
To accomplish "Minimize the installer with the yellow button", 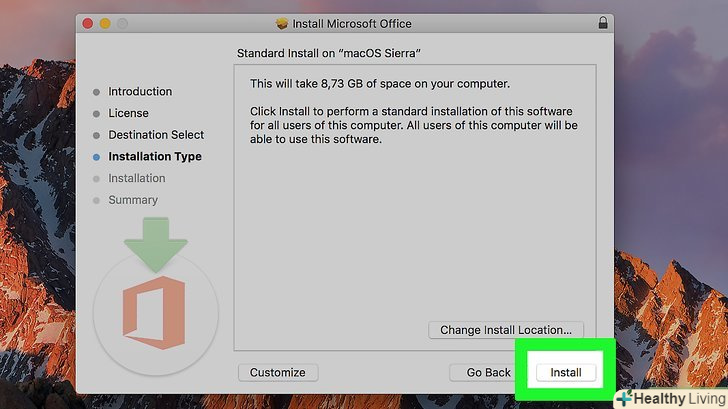I will coord(105,23).
